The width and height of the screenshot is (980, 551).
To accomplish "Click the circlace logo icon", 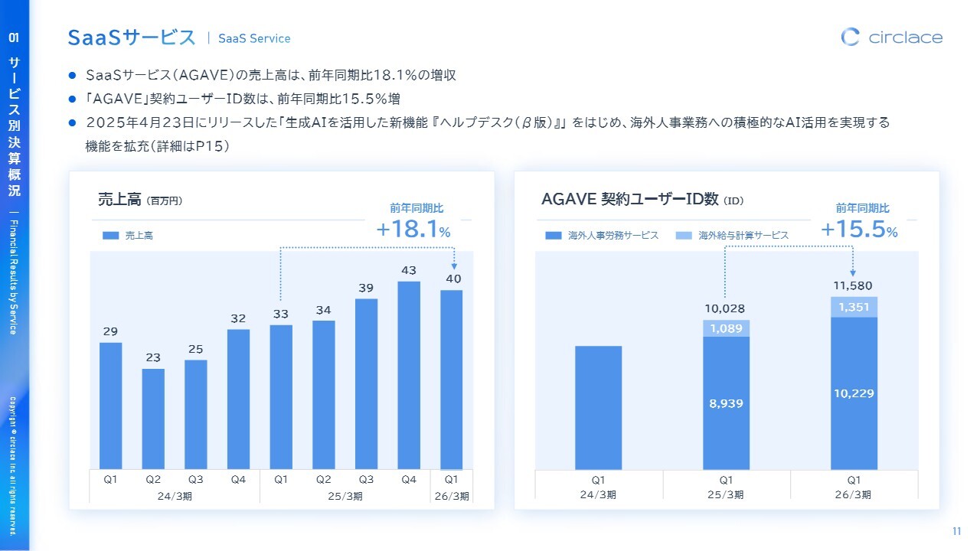I will pyautogui.click(x=851, y=37).
